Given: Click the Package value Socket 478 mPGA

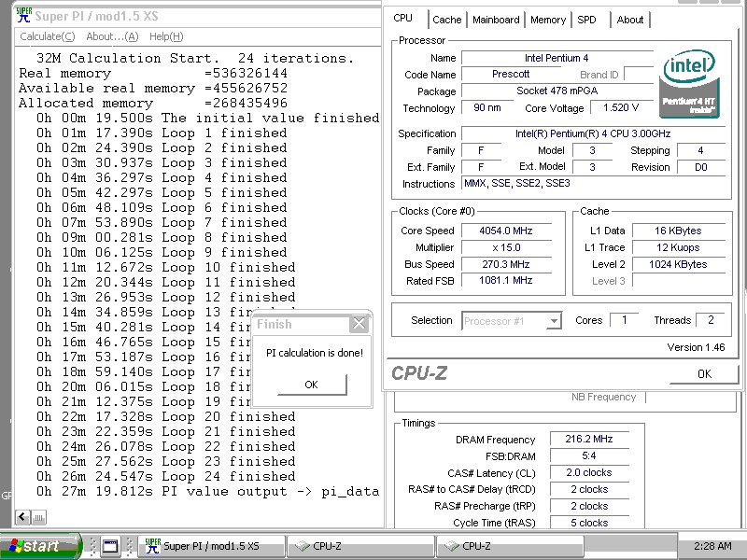Looking at the screenshot, I should pyautogui.click(x=557, y=91).
